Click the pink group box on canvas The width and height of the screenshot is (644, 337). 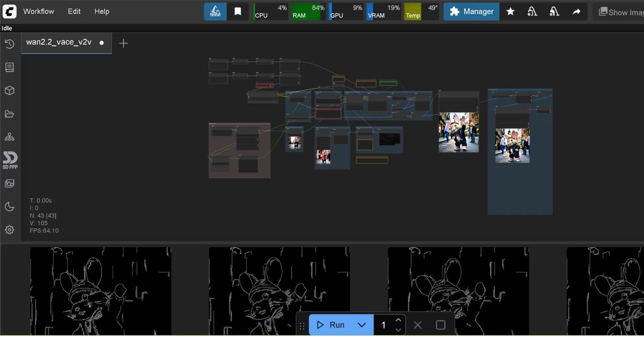click(239, 151)
